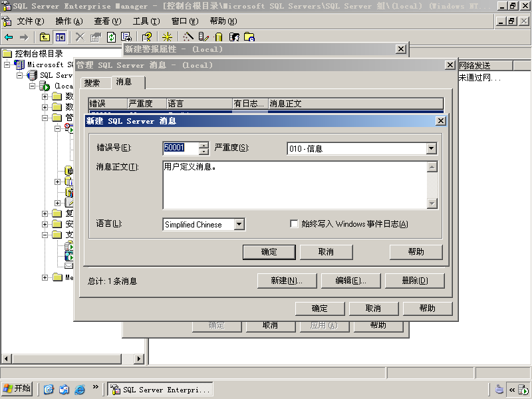This screenshot has height=399, width=532.
Task: Open the 查看(V) menu
Action: pyautogui.click(x=108, y=21)
